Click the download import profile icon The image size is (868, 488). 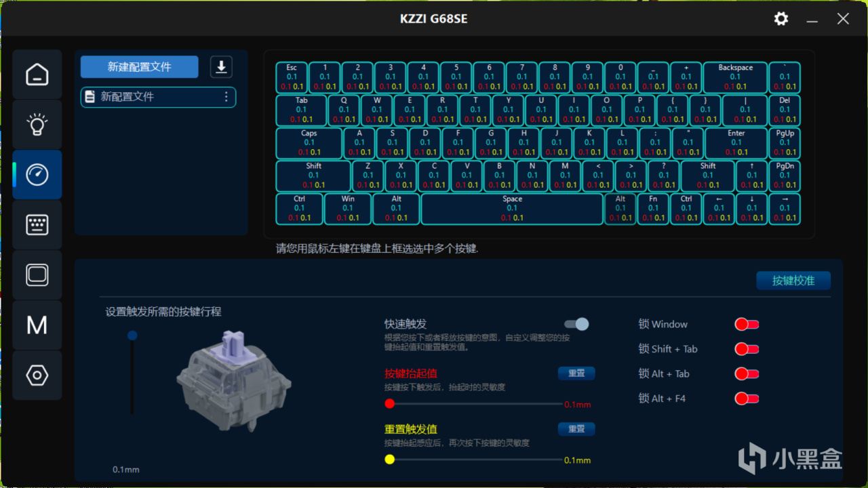pyautogui.click(x=221, y=67)
